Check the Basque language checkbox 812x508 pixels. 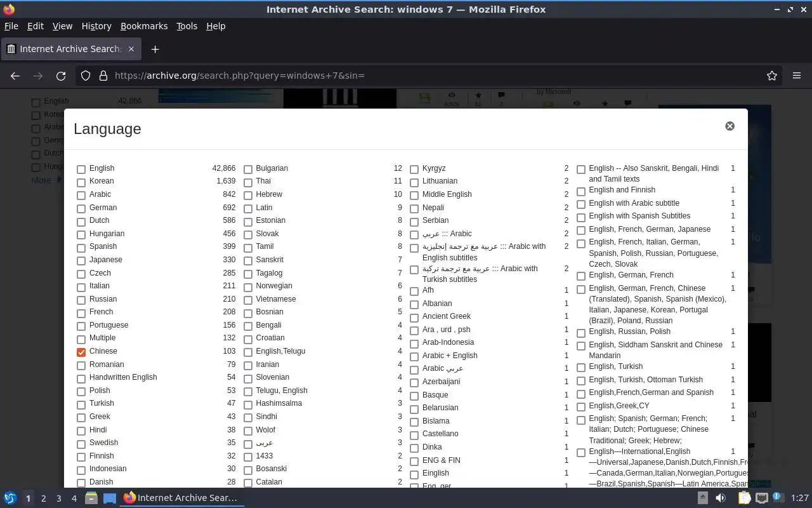[414, 396]
